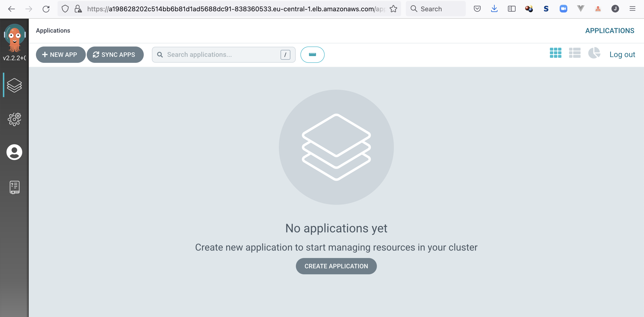
Task: Open Settings gears icon in sidebar
Action: pos(14,119)
